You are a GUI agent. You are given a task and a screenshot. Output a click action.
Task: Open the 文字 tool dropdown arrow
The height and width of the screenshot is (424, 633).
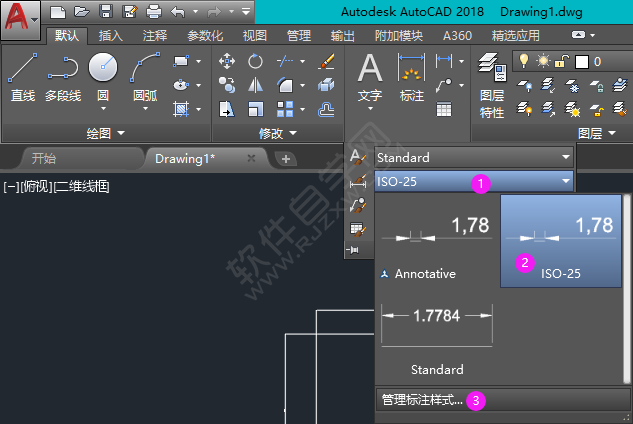click(x=370, y=108)
